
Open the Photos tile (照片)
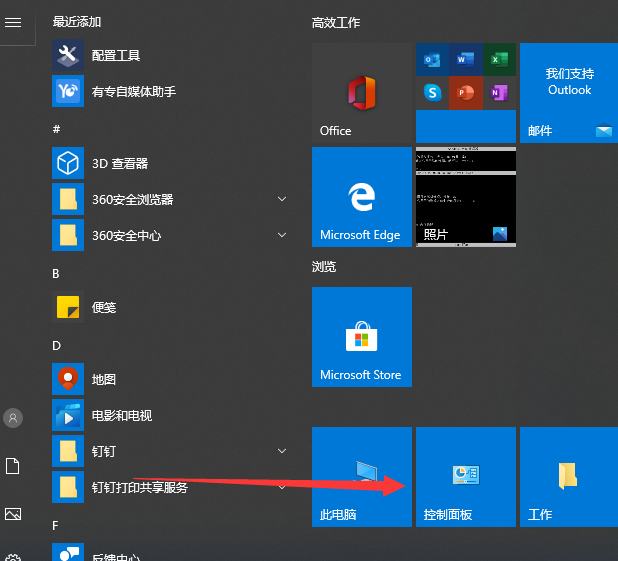[x=466, y=197]
